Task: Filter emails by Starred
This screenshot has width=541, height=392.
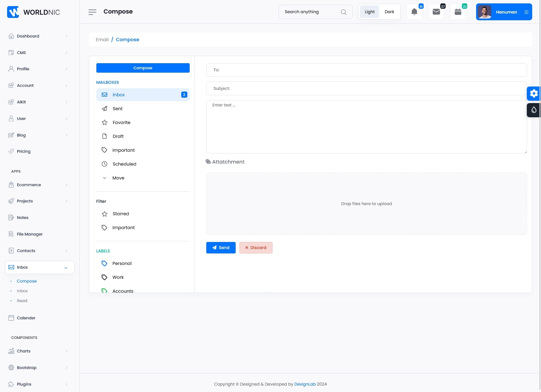Action: 120,214
